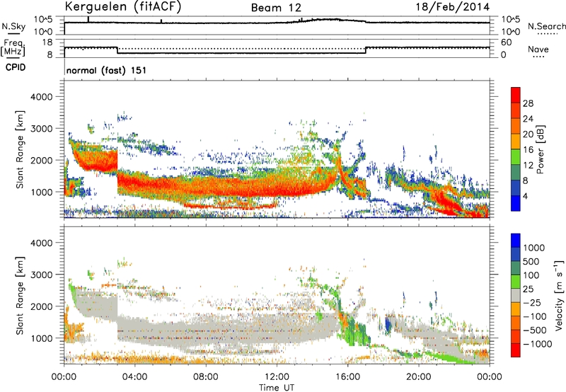Click the 'N.Sky' legend label
This screenshot has height=392, width=566.
[13, 26]
